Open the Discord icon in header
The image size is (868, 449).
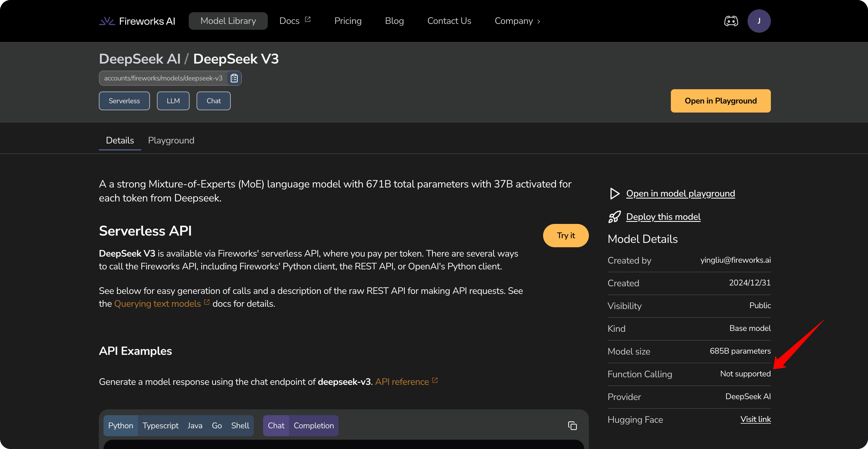pyautogui.click(x=731, y=21)
